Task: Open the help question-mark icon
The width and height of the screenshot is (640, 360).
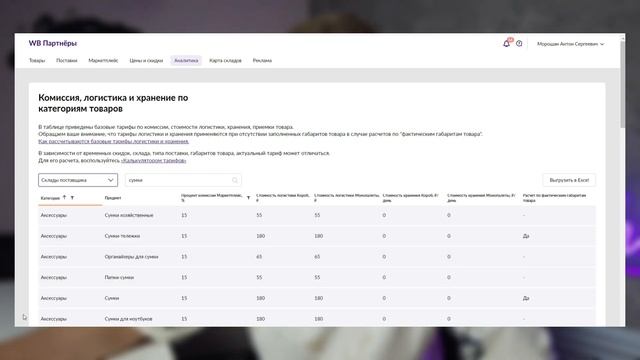Action: [519, 43]
